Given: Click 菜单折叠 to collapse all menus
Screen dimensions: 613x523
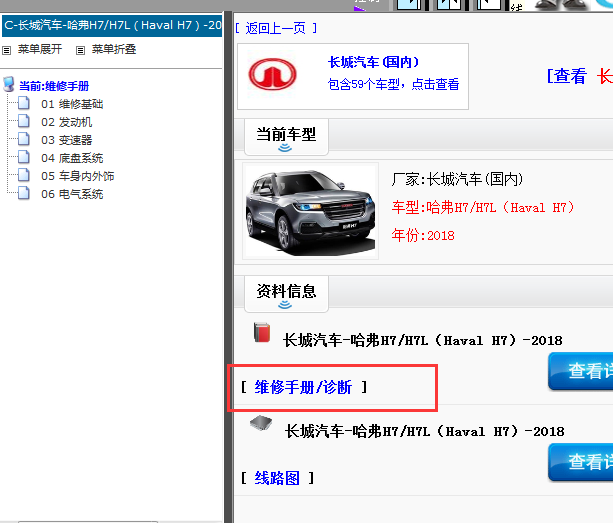Looking at the screenshot, I should [x=114, y=49].
